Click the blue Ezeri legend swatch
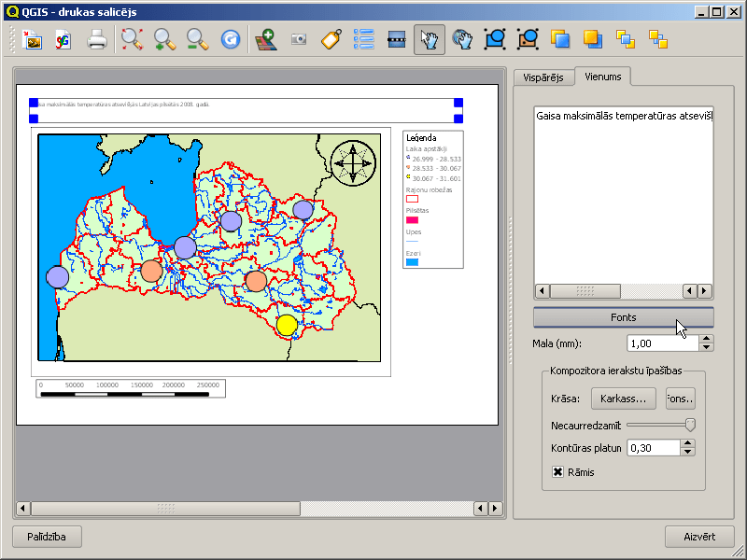The width and height of the screenshot is (747, 560). click(x=412, y=262)
